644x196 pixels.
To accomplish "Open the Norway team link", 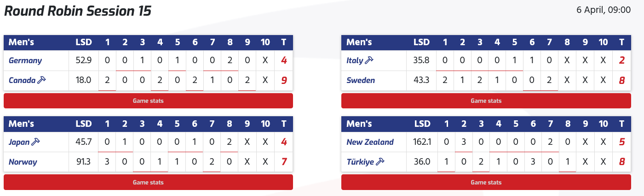I will point(23,162).
